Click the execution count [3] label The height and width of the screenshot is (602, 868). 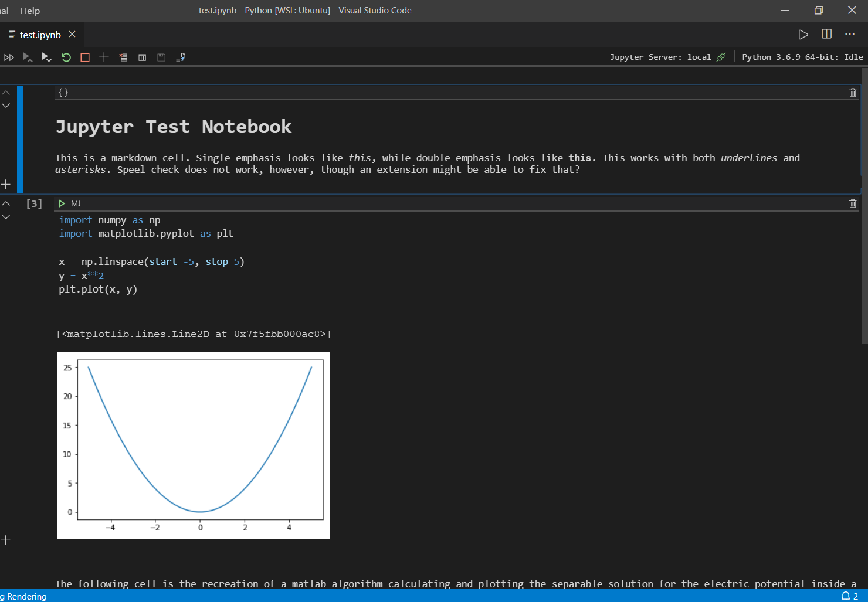point(34,204)
